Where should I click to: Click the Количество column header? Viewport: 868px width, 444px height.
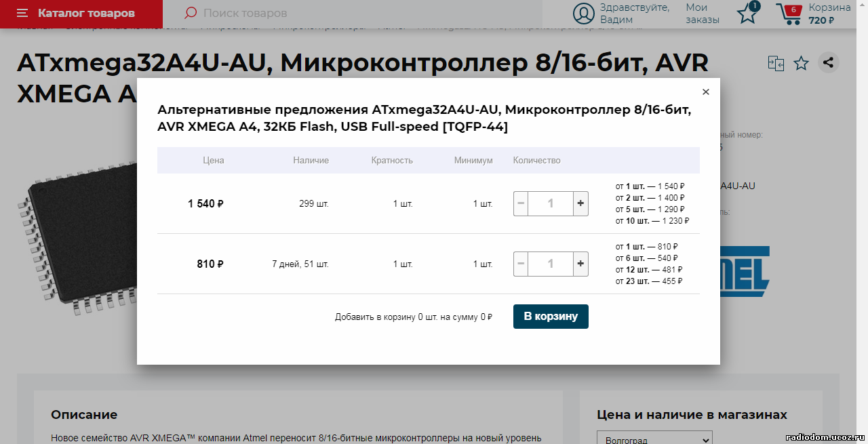(537, 161)
